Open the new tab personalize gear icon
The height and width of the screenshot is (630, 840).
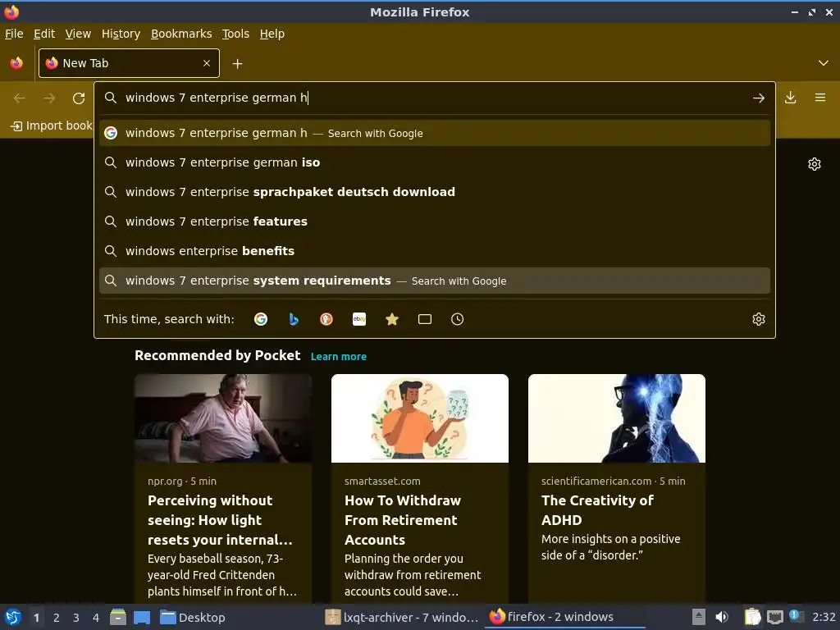point(815,164)
